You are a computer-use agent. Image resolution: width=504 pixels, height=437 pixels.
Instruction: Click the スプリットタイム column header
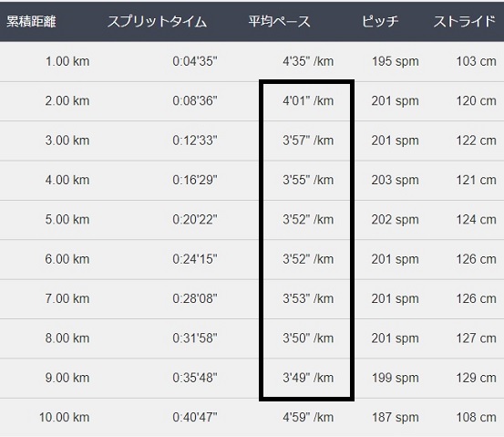click(x=157, y=22)
